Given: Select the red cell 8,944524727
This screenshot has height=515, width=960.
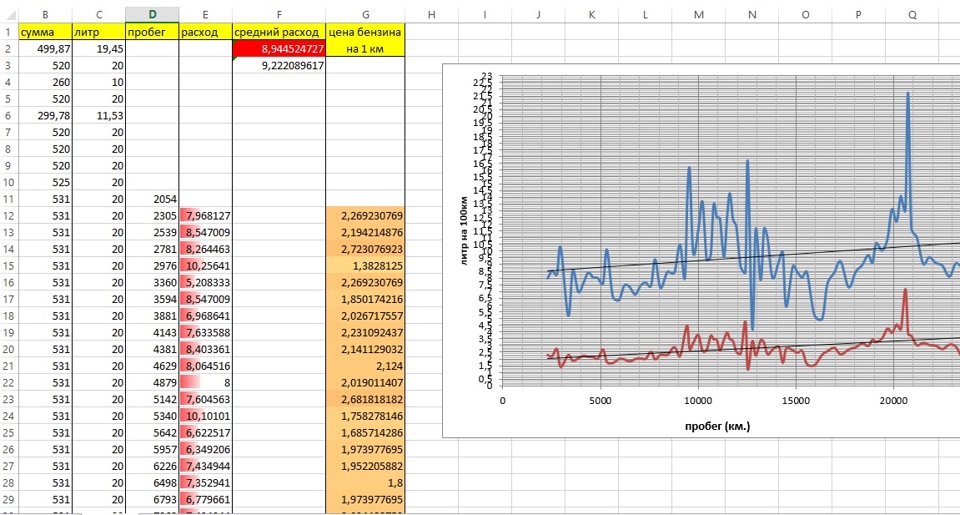Looking at the screenshot, I should tap(279, 49).
